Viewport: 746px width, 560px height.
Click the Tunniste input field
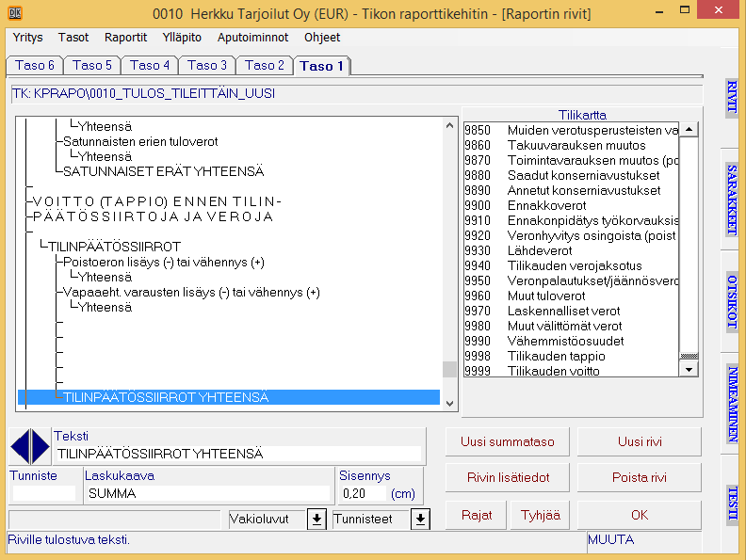[43, 493]
